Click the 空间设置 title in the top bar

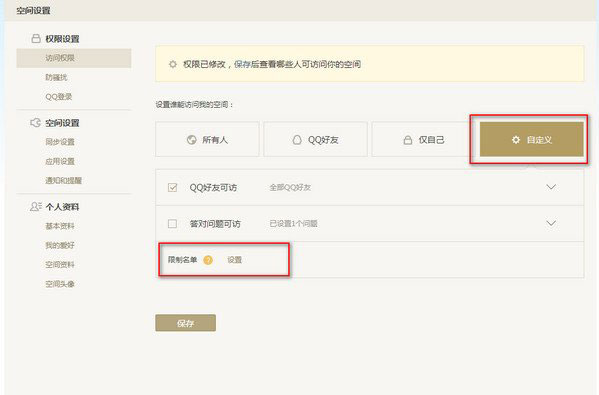33,10
